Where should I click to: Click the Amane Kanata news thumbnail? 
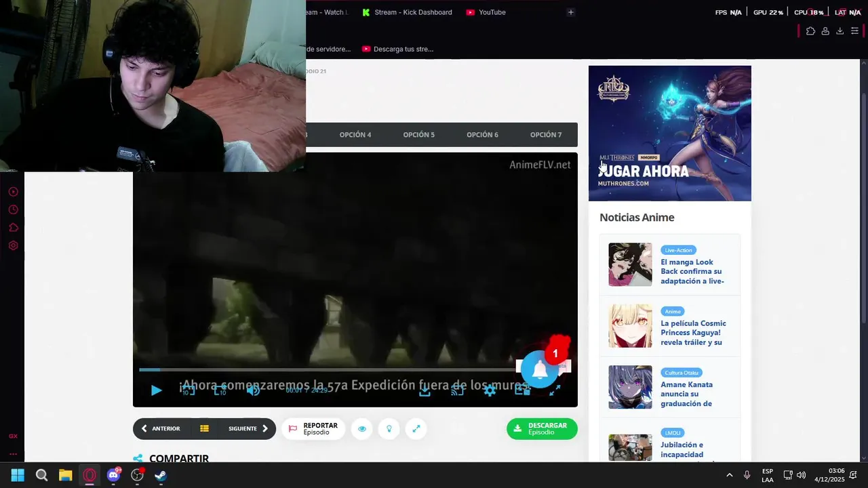tap(630, 387)
